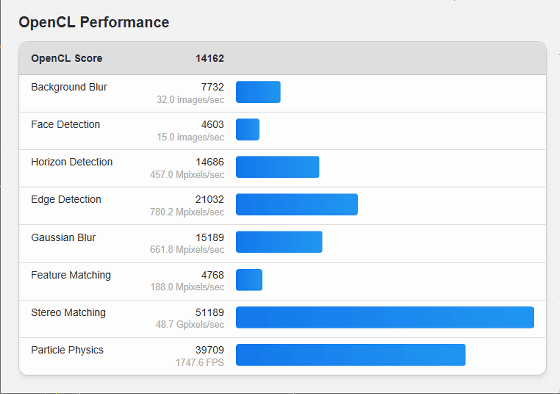
Task: Click the OpenCL Score value 14162
Action: tap(210, 58)
